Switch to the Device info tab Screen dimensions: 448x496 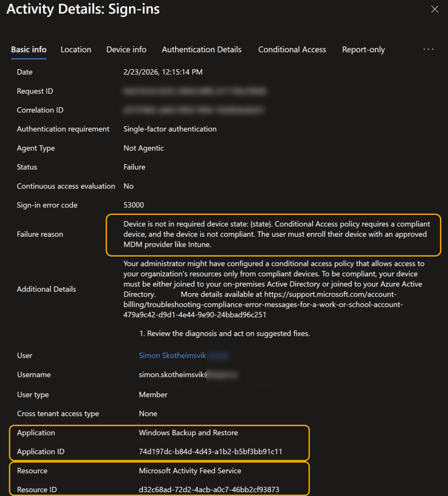[126, 49]
